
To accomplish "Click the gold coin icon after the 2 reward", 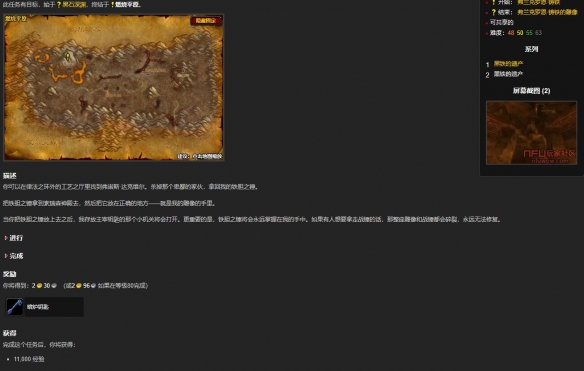I will pos(39,286).
